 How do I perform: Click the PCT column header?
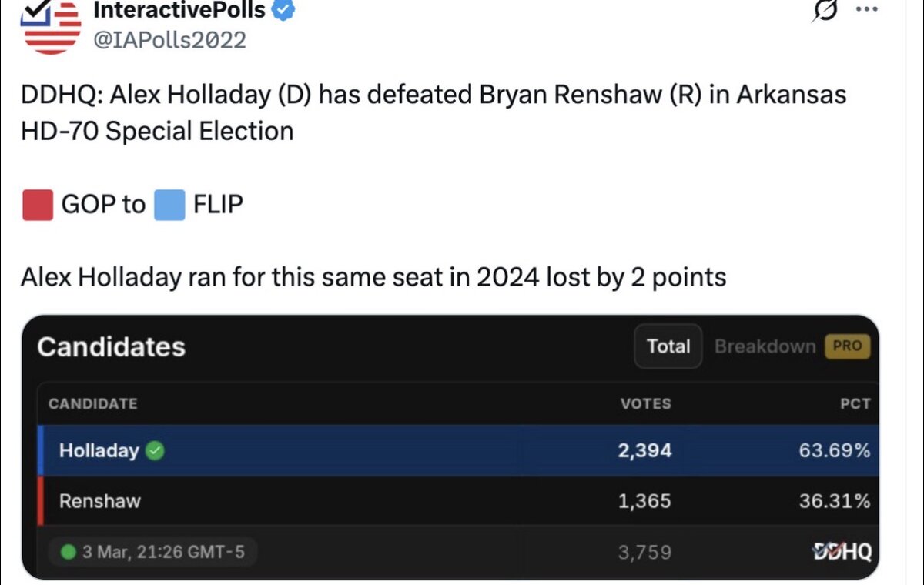pos(855,403)
